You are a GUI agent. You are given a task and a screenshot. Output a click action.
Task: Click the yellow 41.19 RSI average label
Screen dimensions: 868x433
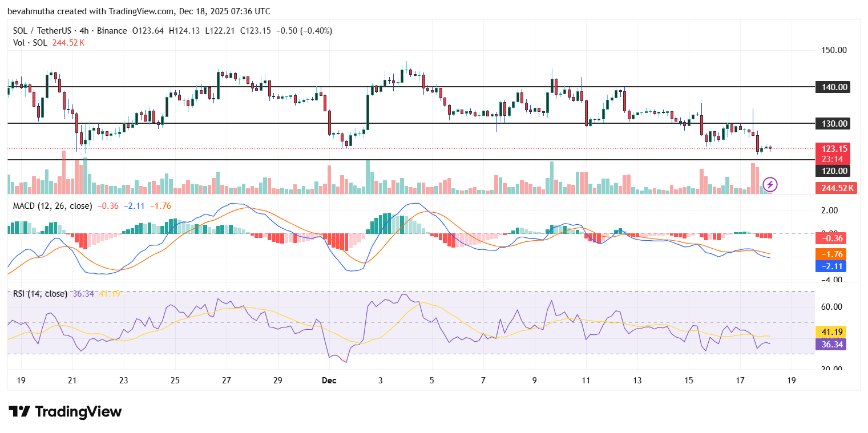(x=832, y=330)
